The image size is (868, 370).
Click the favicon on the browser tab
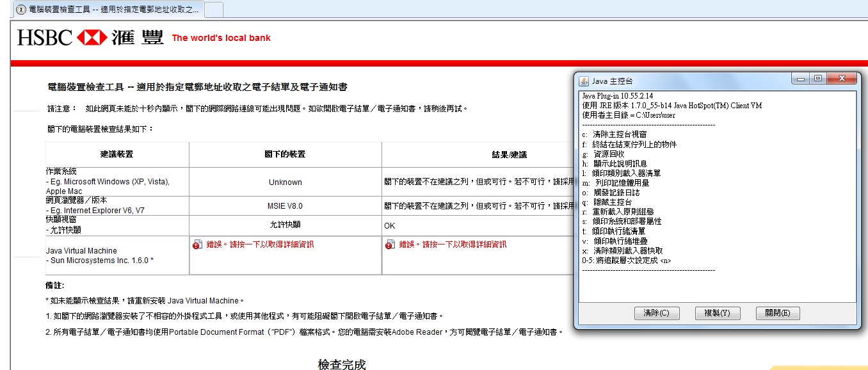[x=21, y=10]
